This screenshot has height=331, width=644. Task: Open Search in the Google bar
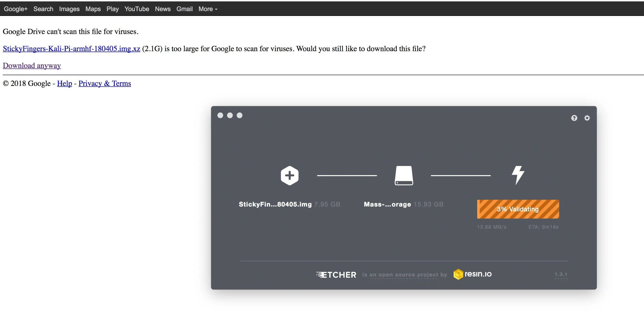[x=43, y=9]
